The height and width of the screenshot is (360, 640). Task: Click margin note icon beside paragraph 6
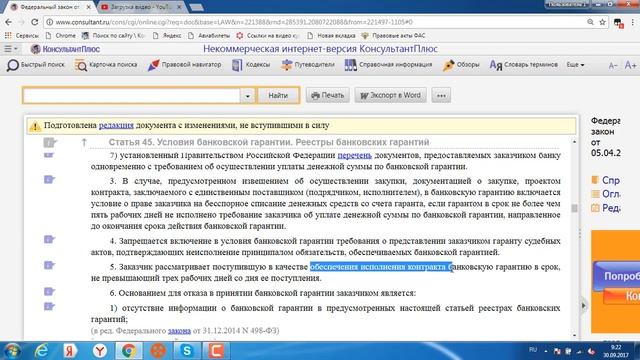pos(49,291)
